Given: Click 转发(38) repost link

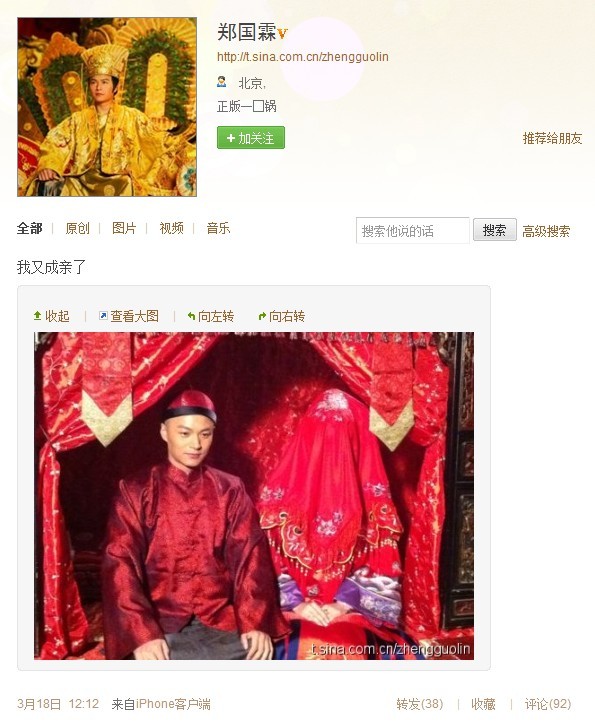Looking at the screenshot, I should pyautogui.click(x=419, y=704).
